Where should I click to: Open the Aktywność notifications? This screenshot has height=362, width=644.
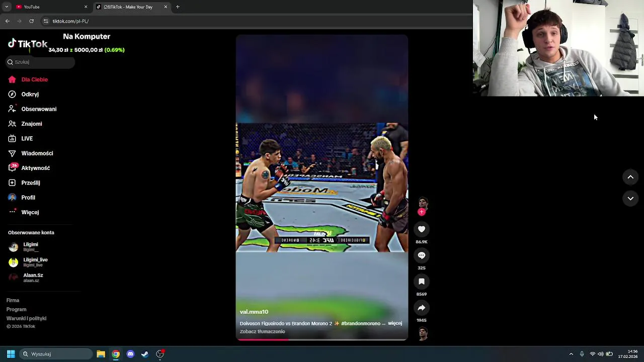[x=29, y=168]
